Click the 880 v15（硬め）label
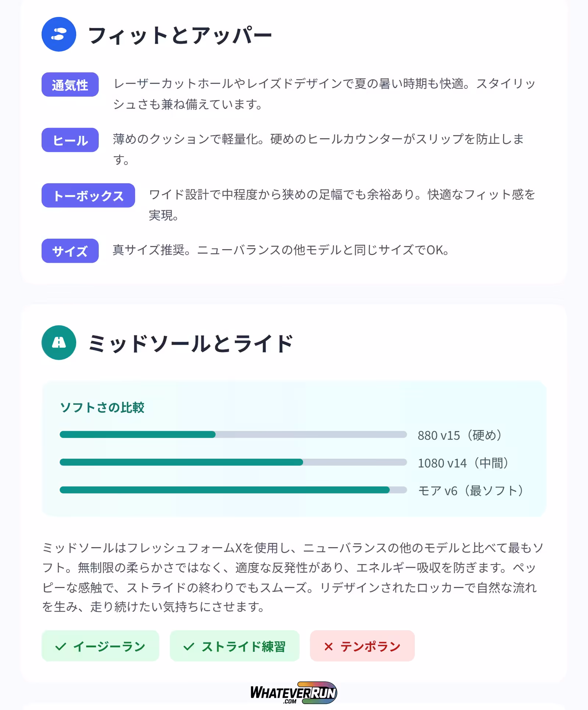The width and height of the screenshot is (588, 710). coord(460,435)
